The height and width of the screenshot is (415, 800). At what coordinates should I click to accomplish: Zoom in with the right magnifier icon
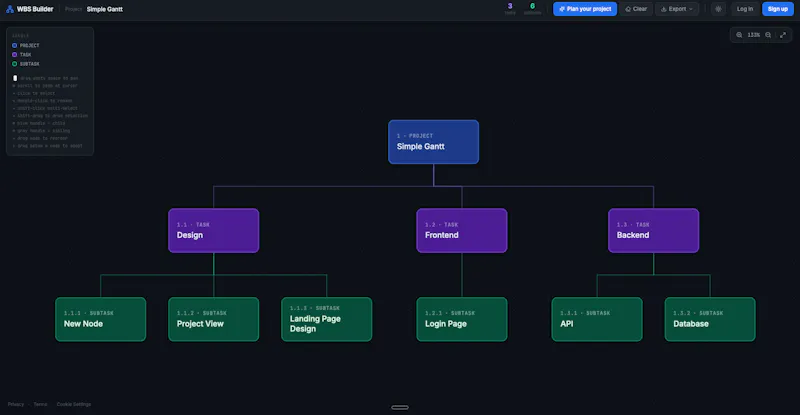[x=768, y=35]
